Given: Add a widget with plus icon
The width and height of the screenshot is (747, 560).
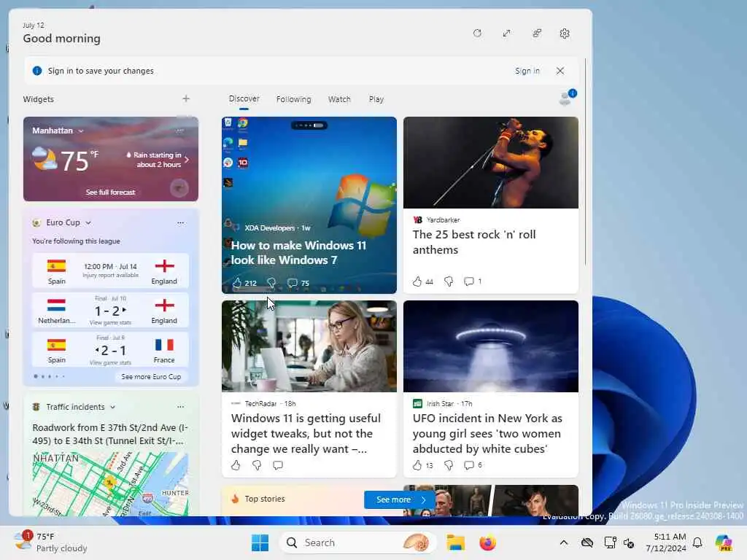Looking at the screenshot, I should click(186, 98).
